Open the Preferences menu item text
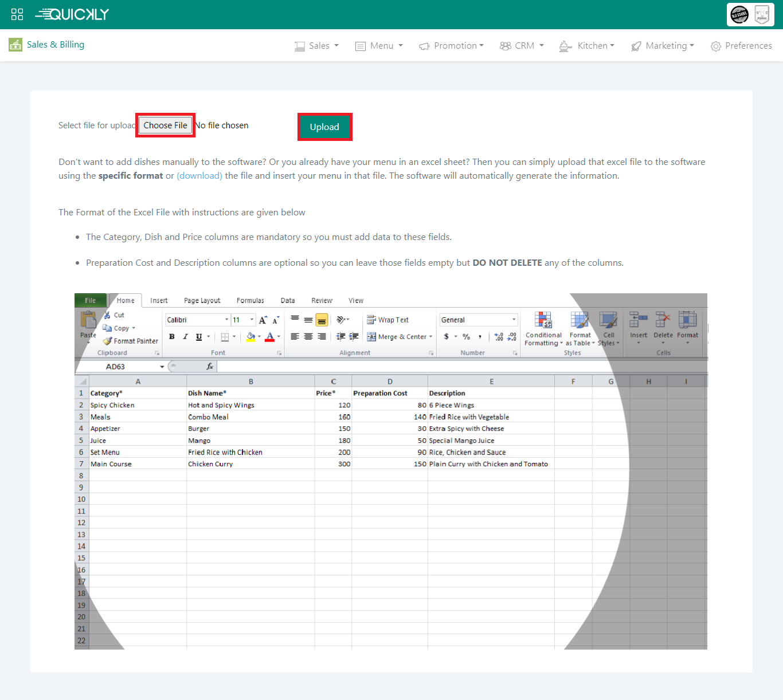Image resolution: width=783 pixels, height=700 pixels. point(748,46)
